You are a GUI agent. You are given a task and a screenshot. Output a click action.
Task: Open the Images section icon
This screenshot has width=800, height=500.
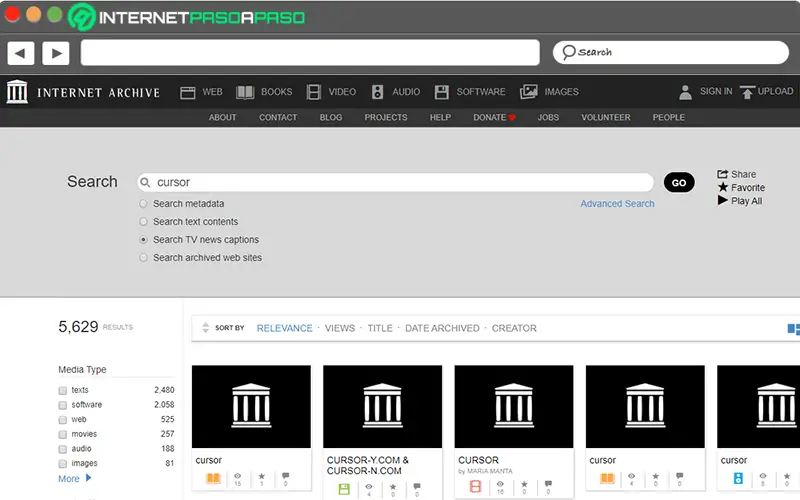tap(529, 92)
